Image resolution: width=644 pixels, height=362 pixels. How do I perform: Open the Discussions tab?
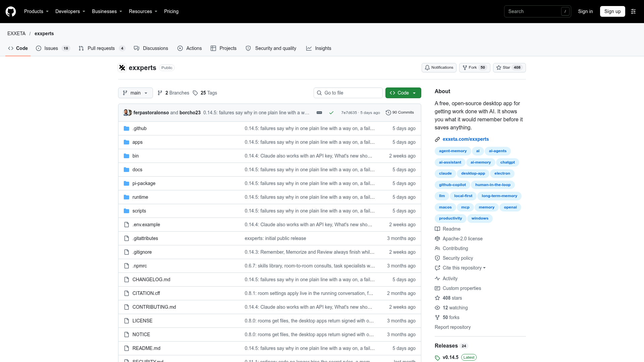coord(151,48)
